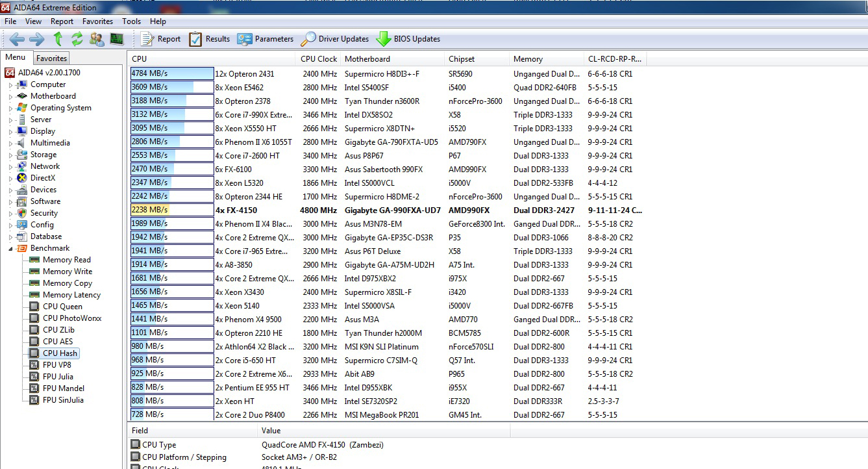The image size is (868, 469).
Task: Sort by the CPU column header
Action: (x=213, y=59)
